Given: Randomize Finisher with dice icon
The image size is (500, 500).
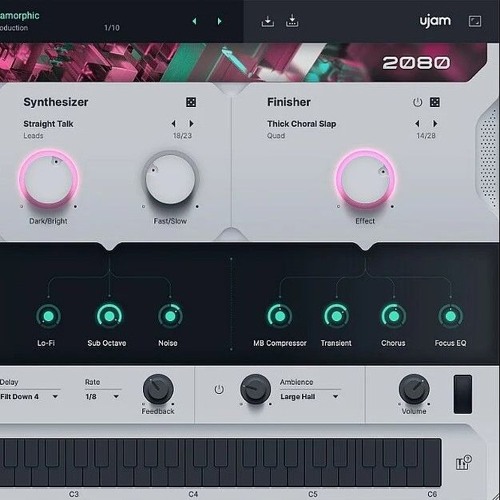Looking at the screenshot, I should [x=435, y=102].
